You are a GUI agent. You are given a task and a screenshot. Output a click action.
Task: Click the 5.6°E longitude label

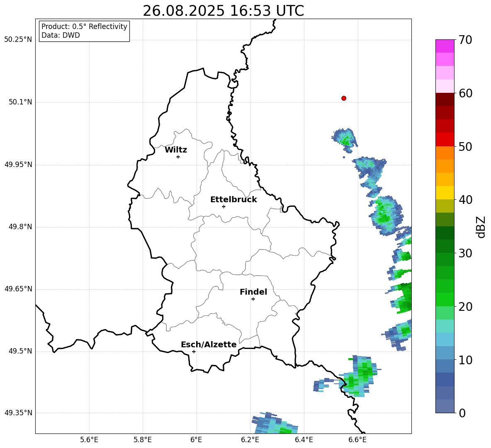pyautogui.click(x=89, y=440)
